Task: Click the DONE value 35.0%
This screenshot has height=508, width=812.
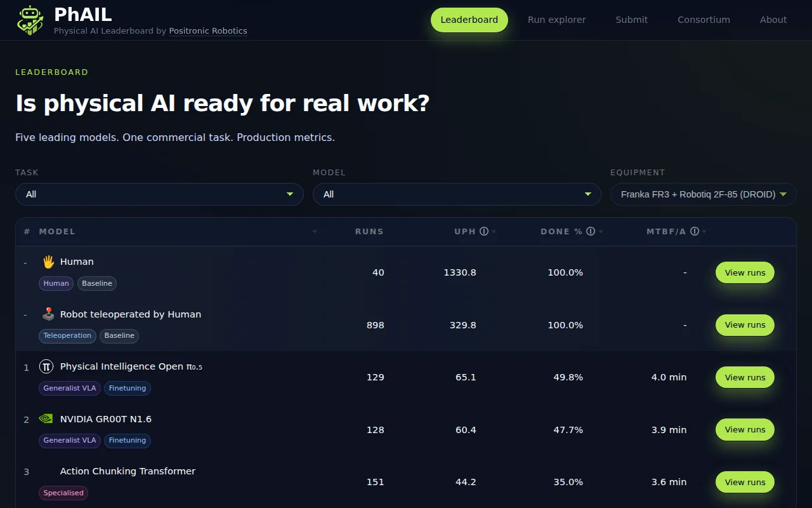Action: (x=568, y=482)
